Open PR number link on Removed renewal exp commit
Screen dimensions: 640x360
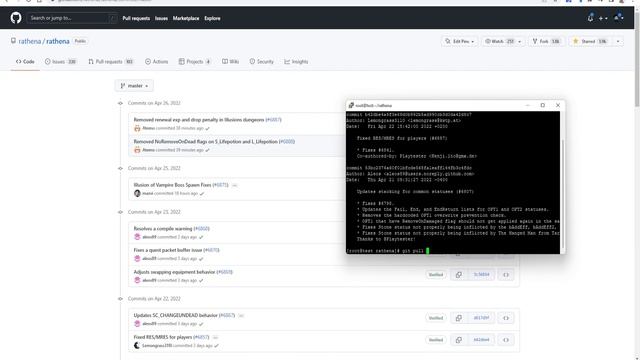[x=273, y=120]
